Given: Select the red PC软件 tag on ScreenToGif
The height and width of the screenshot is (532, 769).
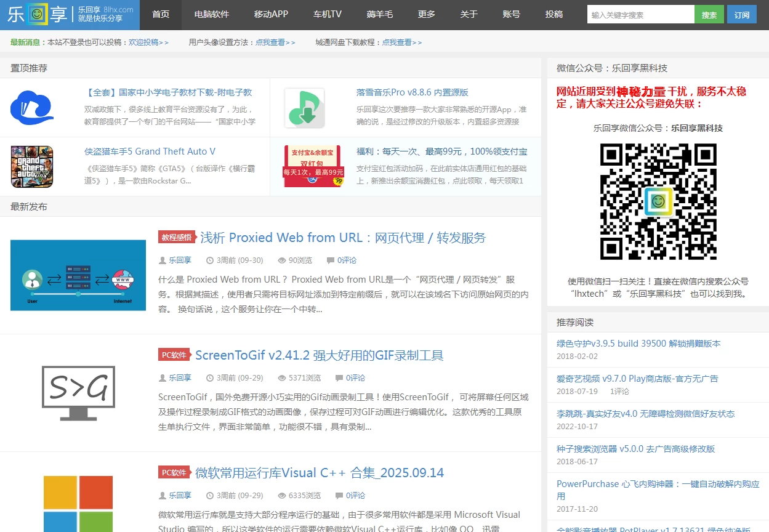Looking at the screenshot, I should [x=173, y=355].
